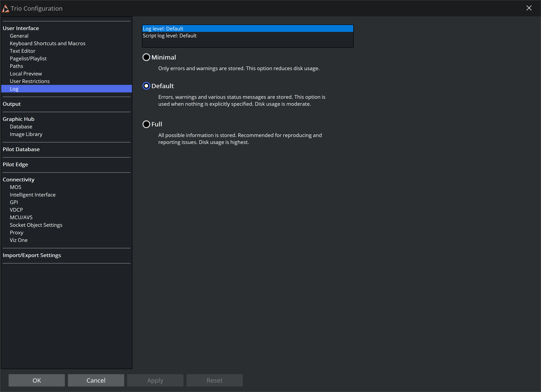The width and height of the screenshot is (541, 392).
Task: Open Socket Object Settings
Action: 36,225
